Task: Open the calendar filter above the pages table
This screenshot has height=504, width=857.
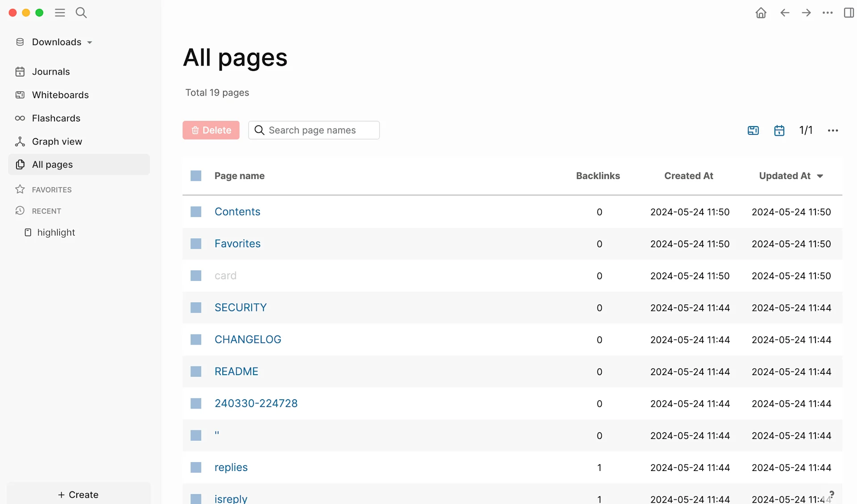Action: point(779,130)
